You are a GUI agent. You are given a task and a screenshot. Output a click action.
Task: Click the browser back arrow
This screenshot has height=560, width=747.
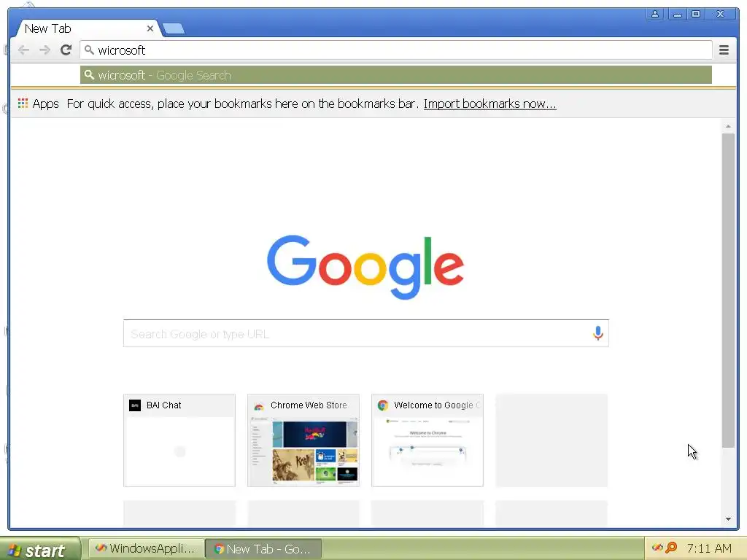point(23,50)
